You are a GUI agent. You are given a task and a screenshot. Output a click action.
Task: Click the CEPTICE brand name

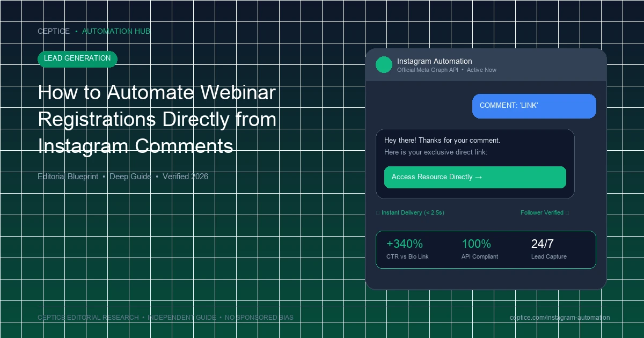coord(54,31)
